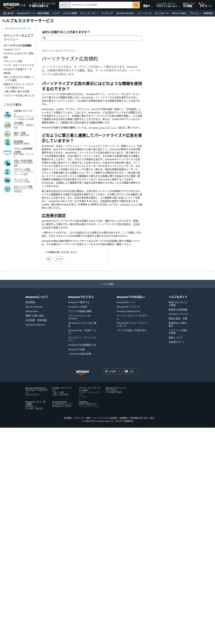Screen dimensions: 215x644
Task: Open the footer 日本語 language selector
Action: pos(113,371)
